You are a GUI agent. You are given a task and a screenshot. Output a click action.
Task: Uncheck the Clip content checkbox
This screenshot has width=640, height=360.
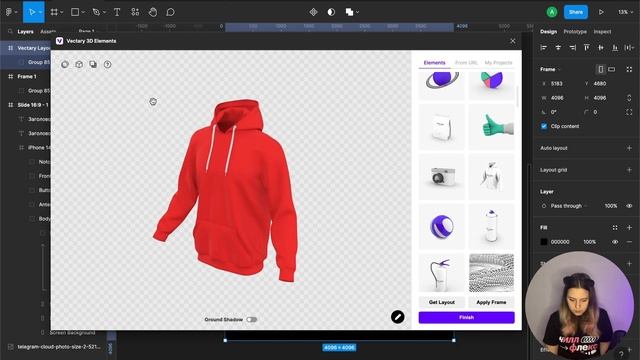pyautogui.click(x=544, y=126)
